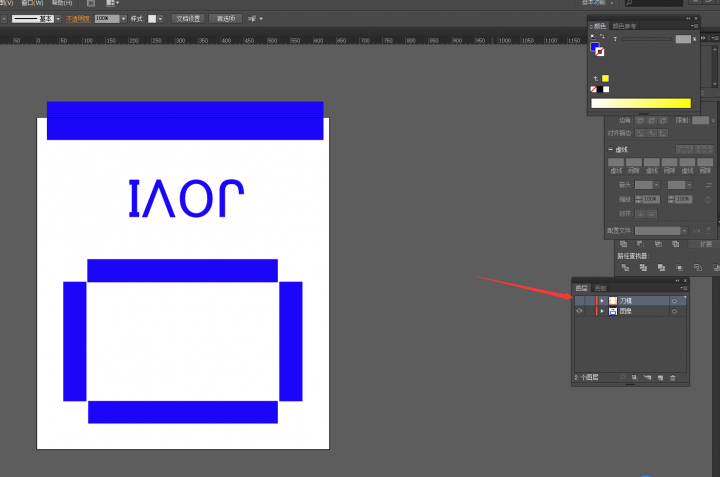Click the 首选项 button
This screenshot has width=720, height=477.
(x=226, y=18)
